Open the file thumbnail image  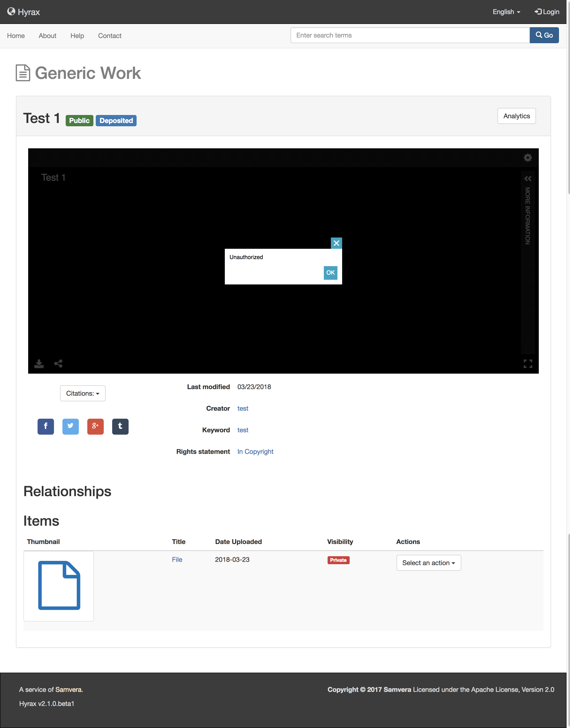pos(59,586)
